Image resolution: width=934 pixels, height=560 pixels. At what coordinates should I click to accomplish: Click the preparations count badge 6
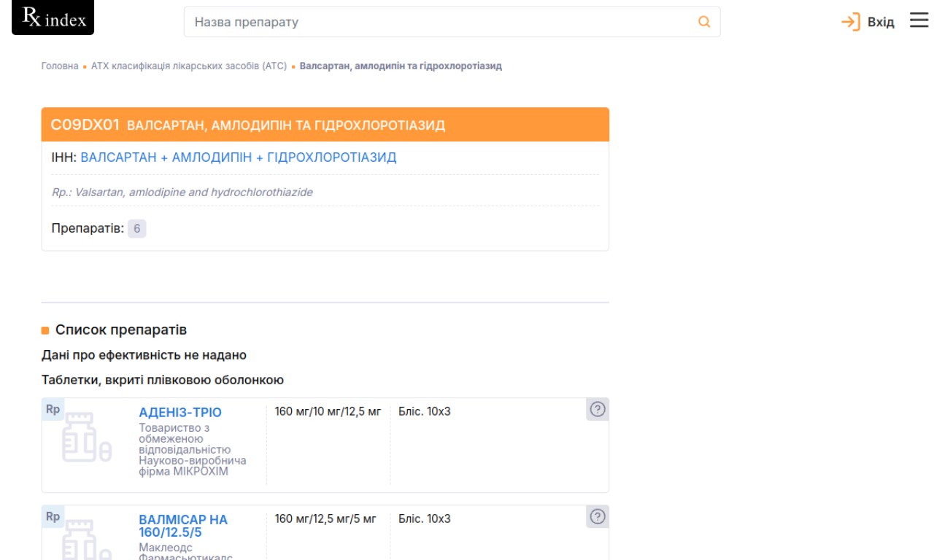pos(136,228)
